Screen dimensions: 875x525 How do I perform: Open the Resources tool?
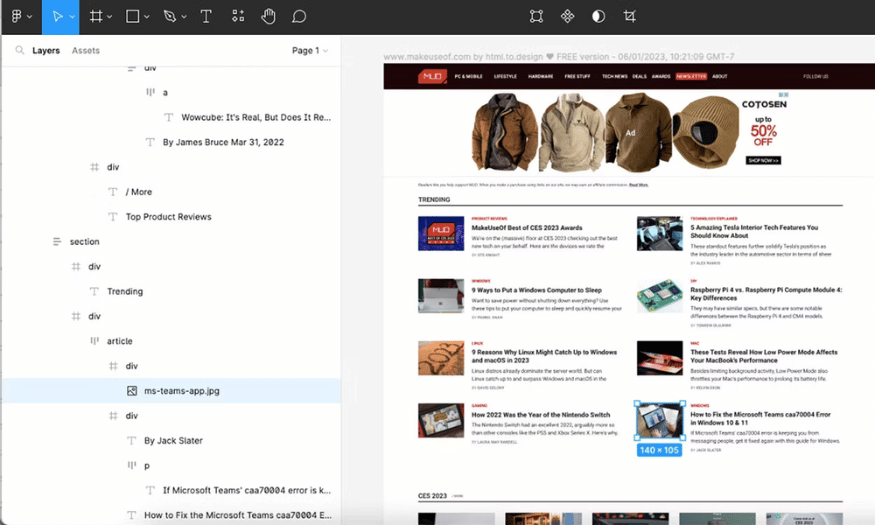pos(238,16)
